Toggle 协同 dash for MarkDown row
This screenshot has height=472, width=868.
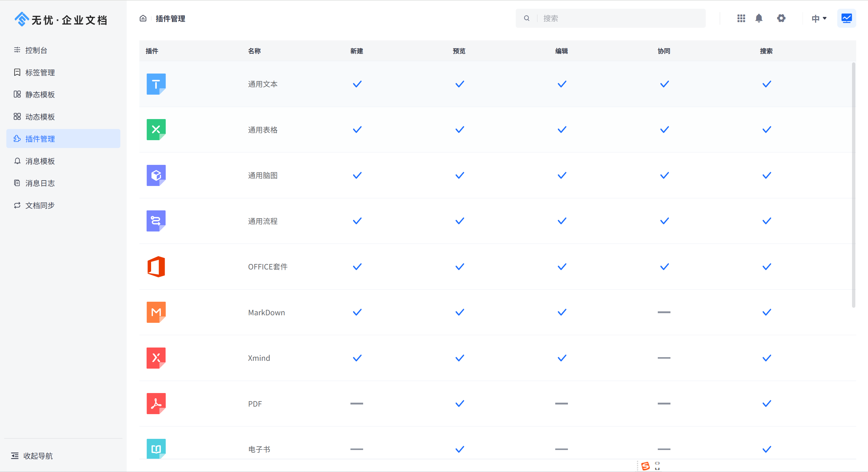click(664, 313)
